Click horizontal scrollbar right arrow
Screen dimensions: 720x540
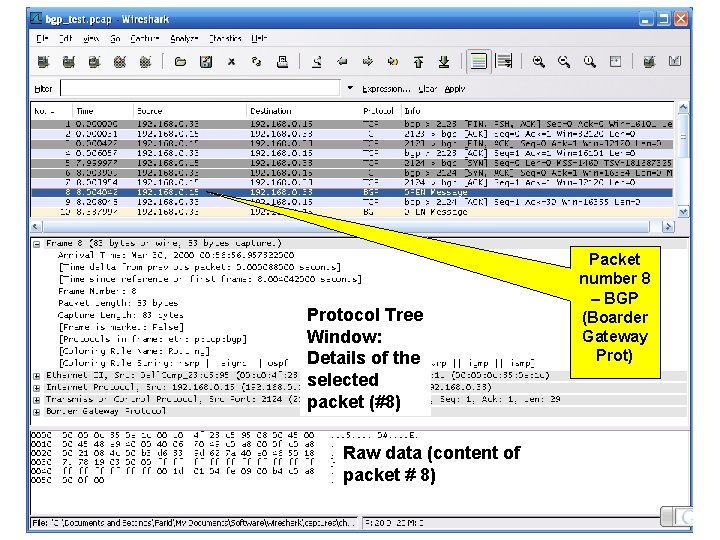point(668,226)
